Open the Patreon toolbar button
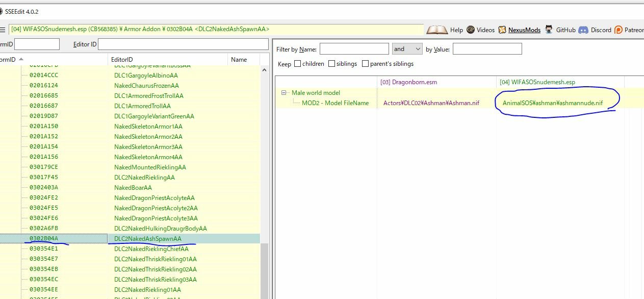The width and height of the screenshot is (644, 299). [x=629, y=30]
